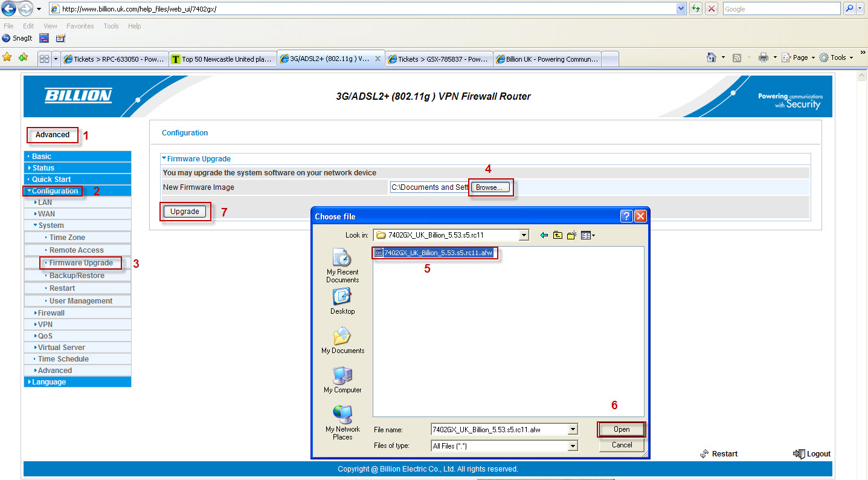868x480 pixels.
Task: Open the Firmware Upgrade menu link
Action: 81,263
